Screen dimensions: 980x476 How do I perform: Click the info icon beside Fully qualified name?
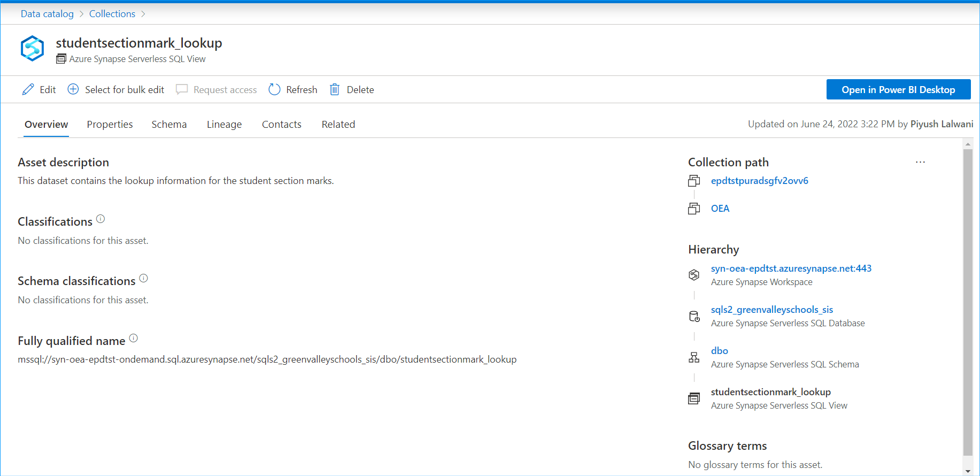[134, 338]
